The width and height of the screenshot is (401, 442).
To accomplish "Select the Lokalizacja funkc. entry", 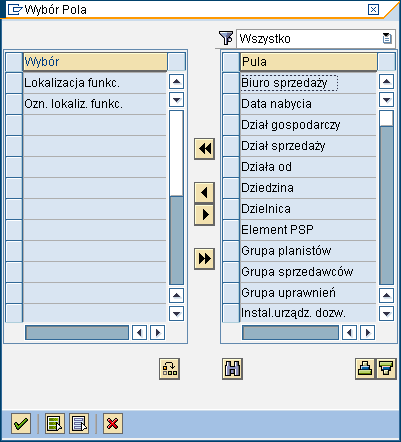I will 95,83.
